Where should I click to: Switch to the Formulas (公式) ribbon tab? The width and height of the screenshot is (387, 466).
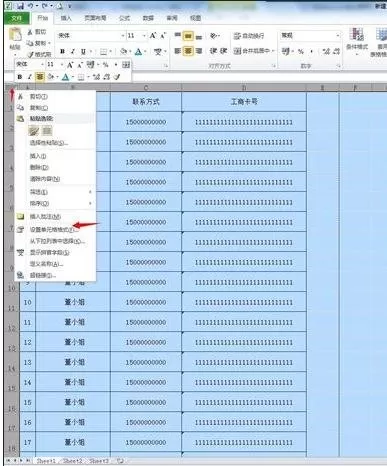point(124,18)
